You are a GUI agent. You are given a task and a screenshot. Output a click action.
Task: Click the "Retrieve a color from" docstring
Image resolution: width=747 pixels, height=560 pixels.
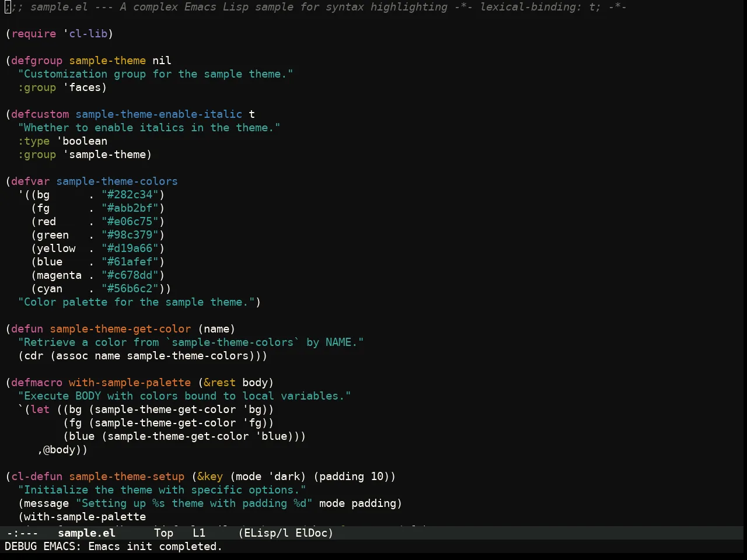(x=191, y=342)
